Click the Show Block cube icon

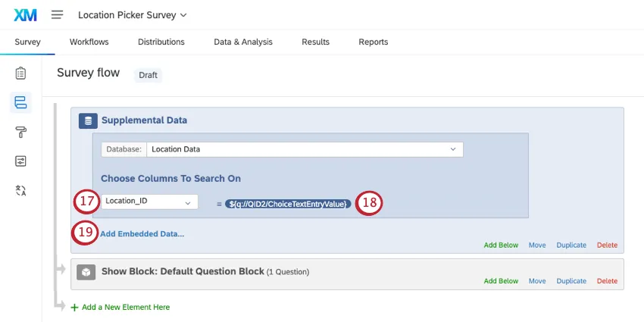[x=86, y=271]
